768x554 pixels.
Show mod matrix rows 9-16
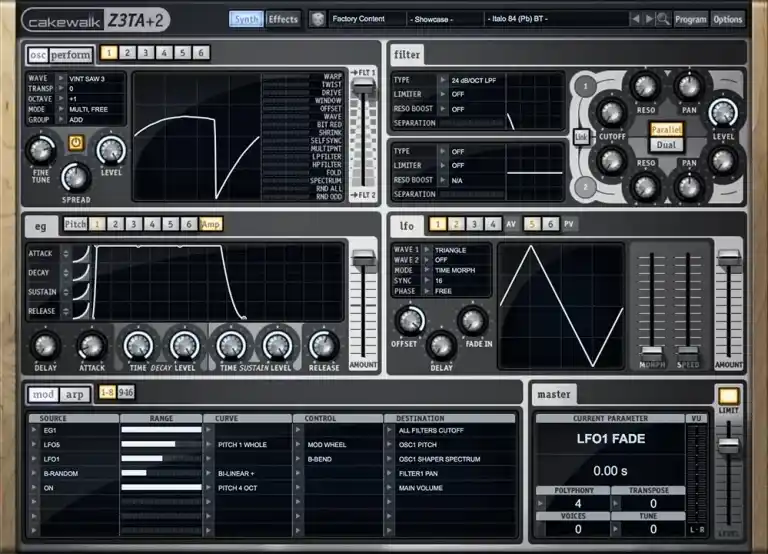125,392
